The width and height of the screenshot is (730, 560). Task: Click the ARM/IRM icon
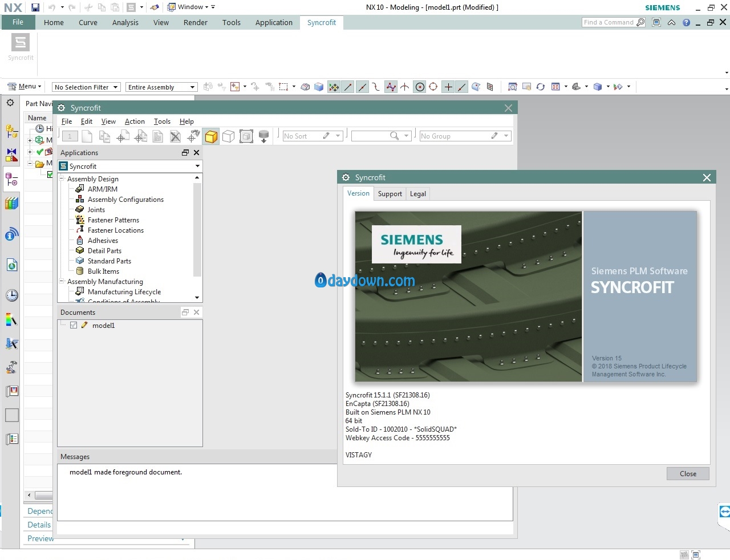pos(80,189)
